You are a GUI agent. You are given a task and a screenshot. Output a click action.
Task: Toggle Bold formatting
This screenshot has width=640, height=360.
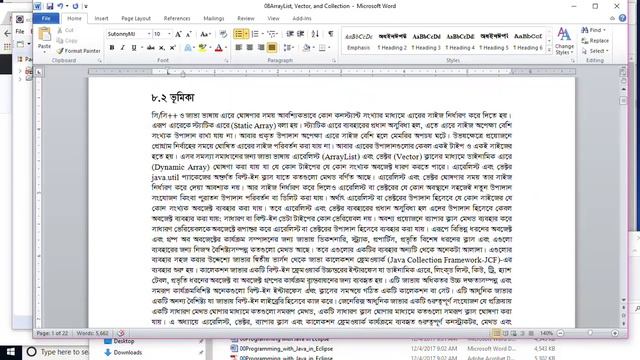(112, 48)
